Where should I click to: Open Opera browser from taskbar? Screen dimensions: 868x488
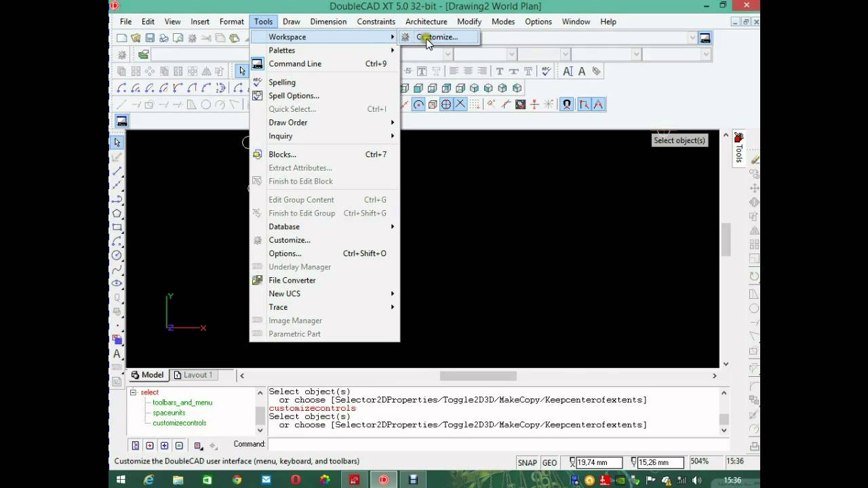pyautogui.click(x=295, y=480)
